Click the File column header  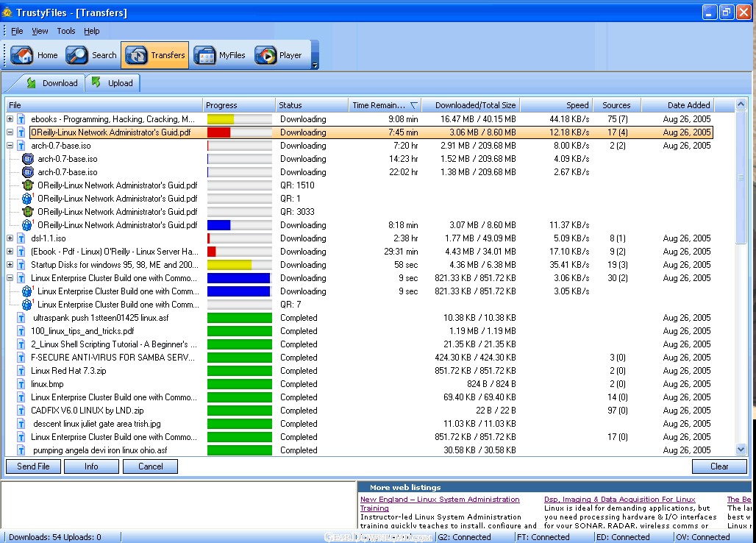pos(104,105)
